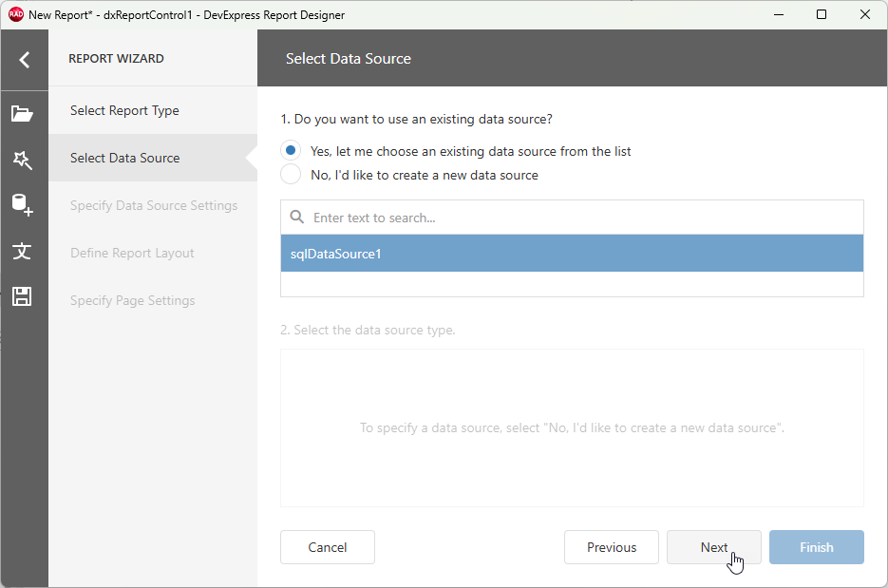Open Specify Page Settings step

(x=153, y=301)
